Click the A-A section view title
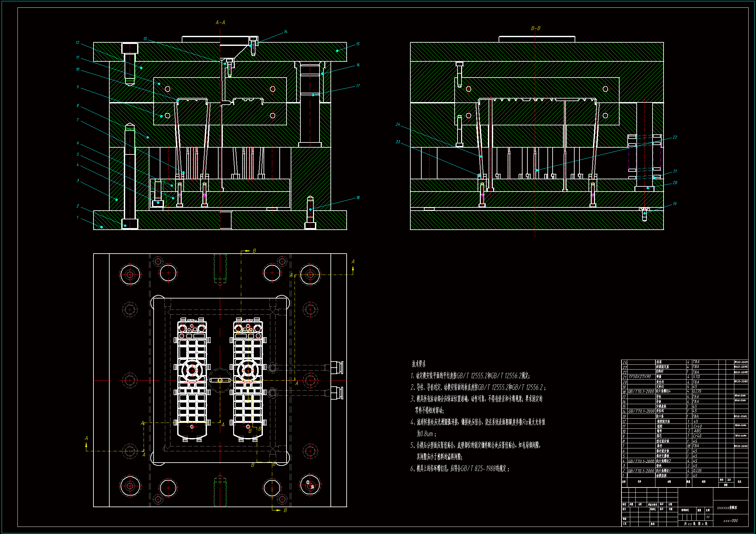 click(220, 23)
